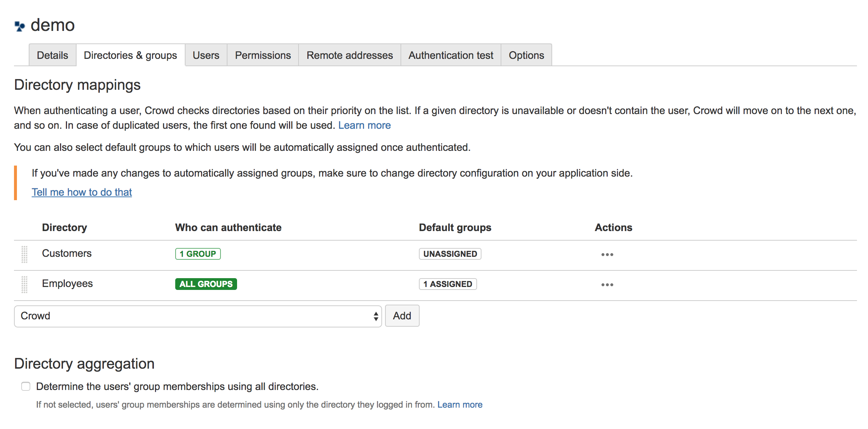Click the Directory aggregation heading
Image resolution: width=868 pixels, height=429 pixels.
[x=84, y=364]
